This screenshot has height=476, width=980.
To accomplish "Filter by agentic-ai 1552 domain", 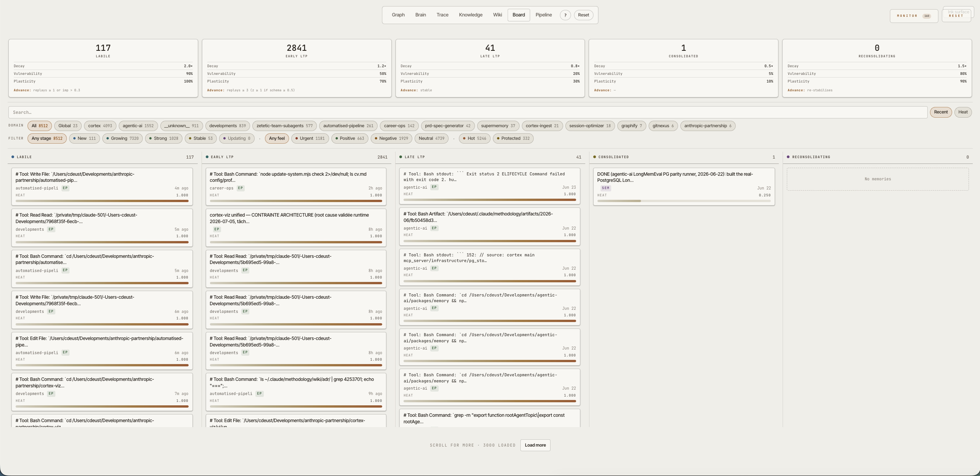I will (x=138, y=126).
